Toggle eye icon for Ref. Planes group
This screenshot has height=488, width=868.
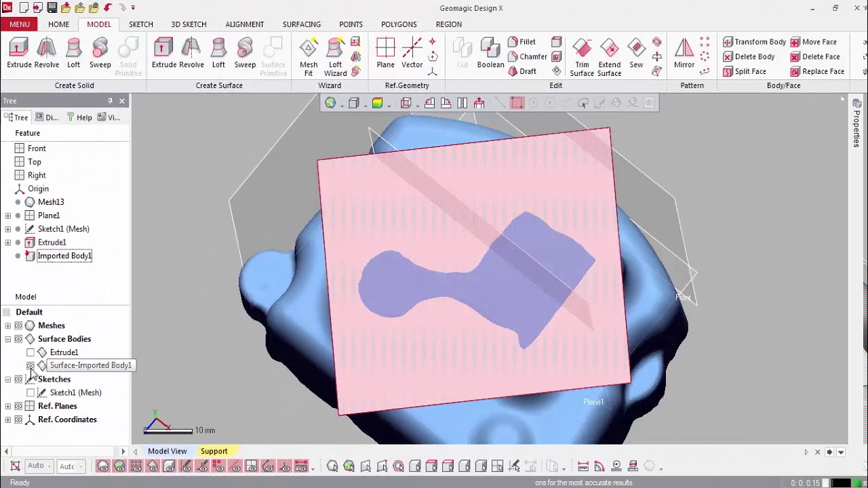[18, 406]
